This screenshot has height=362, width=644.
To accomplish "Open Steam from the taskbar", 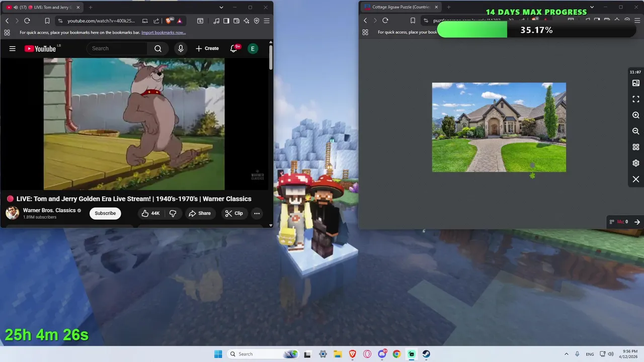I will [x=426, y=354].
